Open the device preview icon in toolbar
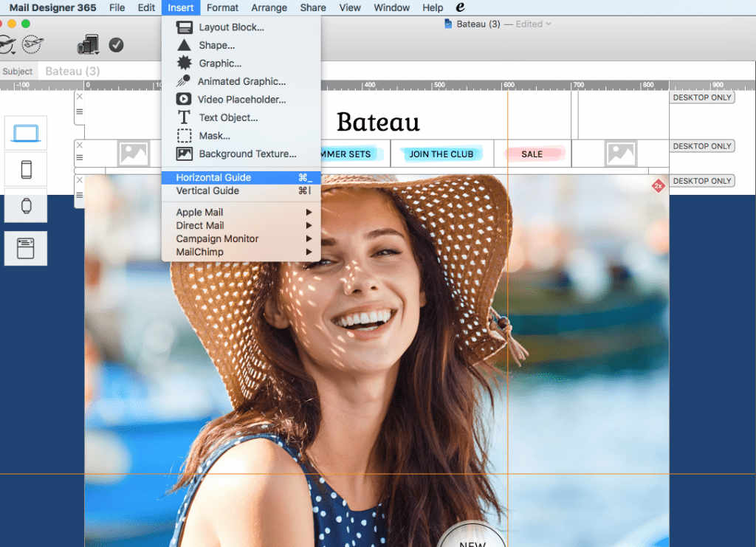This screenshot has width=756, height=547. pyautogui.click(x=89, y=44)
